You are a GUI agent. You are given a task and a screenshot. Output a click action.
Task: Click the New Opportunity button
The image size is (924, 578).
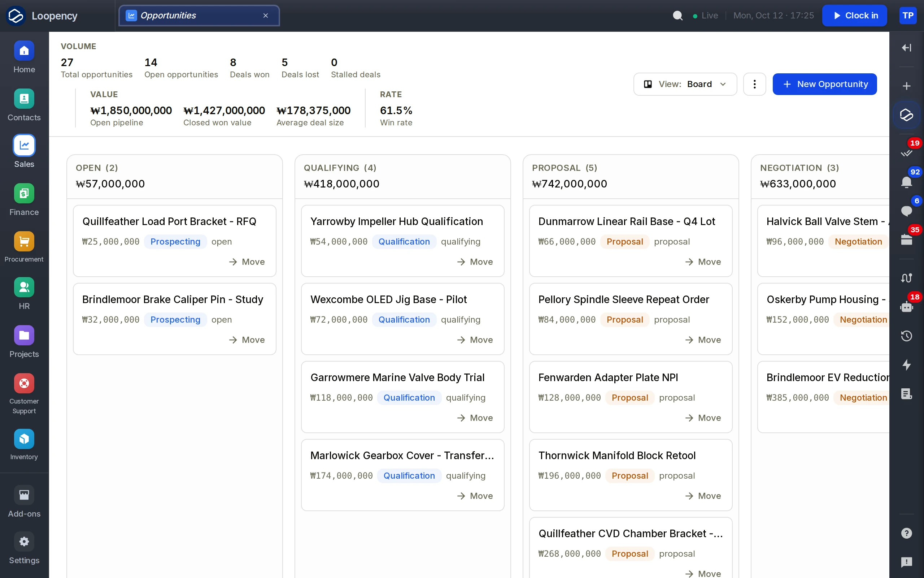[825, 84]
